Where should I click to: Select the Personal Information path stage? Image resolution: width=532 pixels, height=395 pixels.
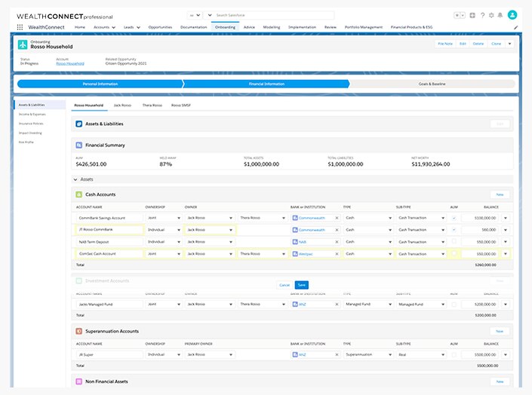[x=100, y=84]
